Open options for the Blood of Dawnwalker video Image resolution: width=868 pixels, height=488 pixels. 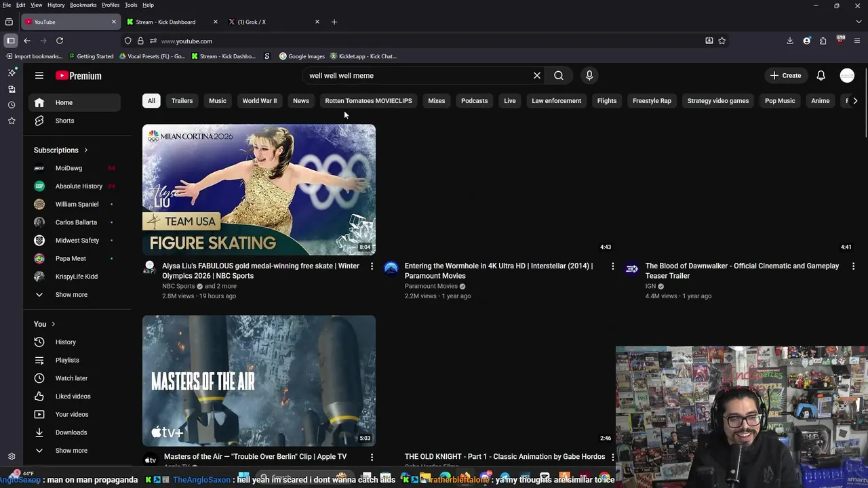coord(854,266)
